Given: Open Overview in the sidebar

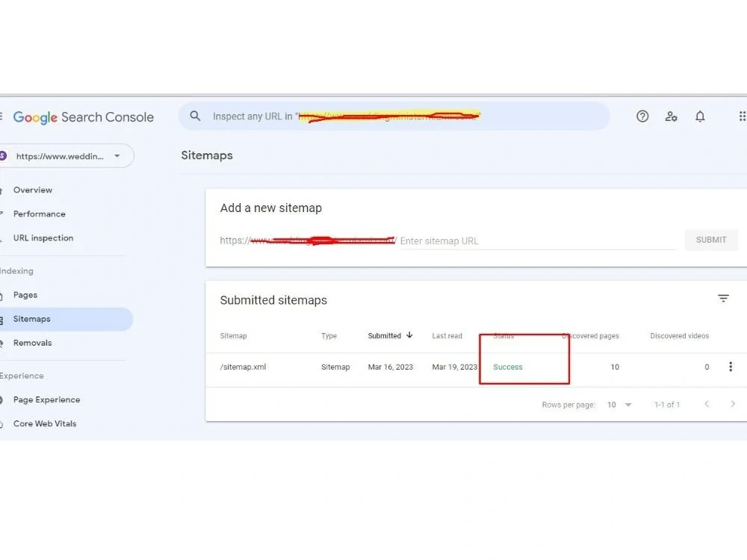Looking at the screenshot, I should click(33, 190).
